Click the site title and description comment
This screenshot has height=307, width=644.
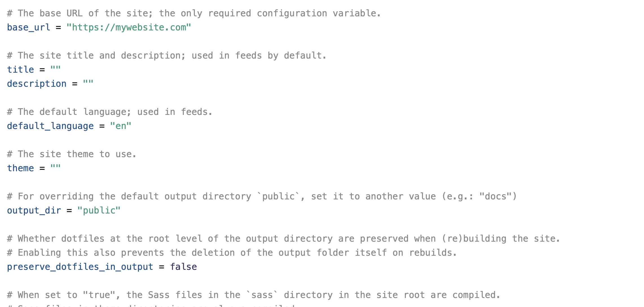(x=167, y=55)
